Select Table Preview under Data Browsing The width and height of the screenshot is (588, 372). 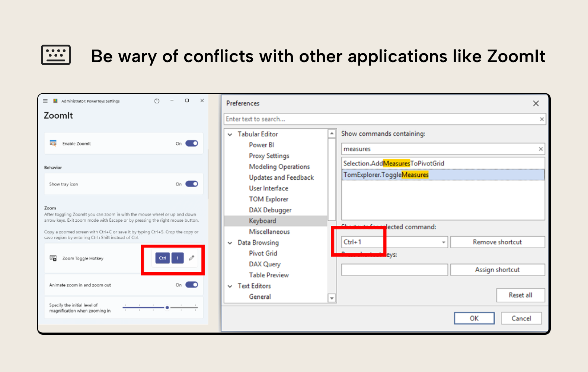coord(269,275)
